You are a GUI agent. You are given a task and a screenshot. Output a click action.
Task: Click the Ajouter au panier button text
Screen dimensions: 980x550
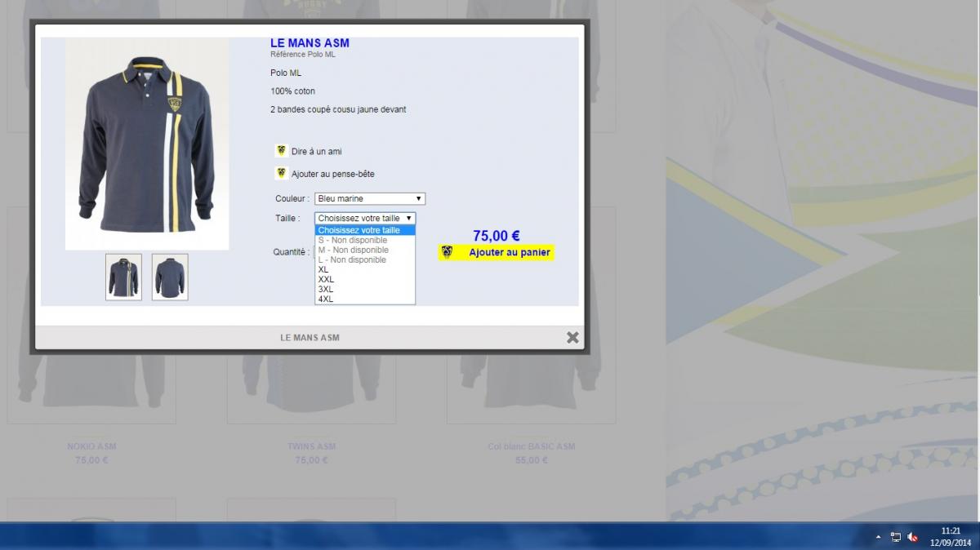509,253
